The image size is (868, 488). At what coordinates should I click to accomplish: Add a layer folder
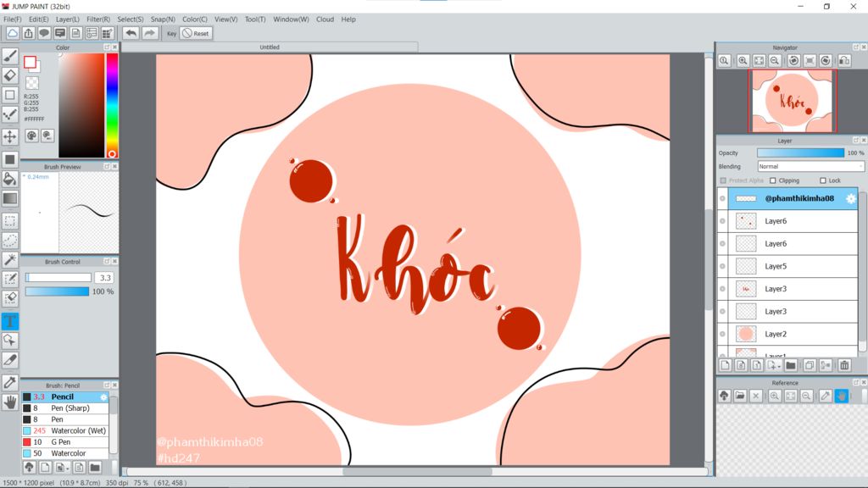(791, 365)
